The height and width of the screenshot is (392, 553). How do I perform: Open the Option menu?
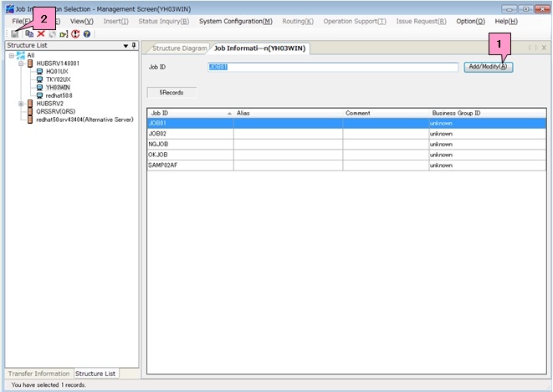tap(470, 21)
